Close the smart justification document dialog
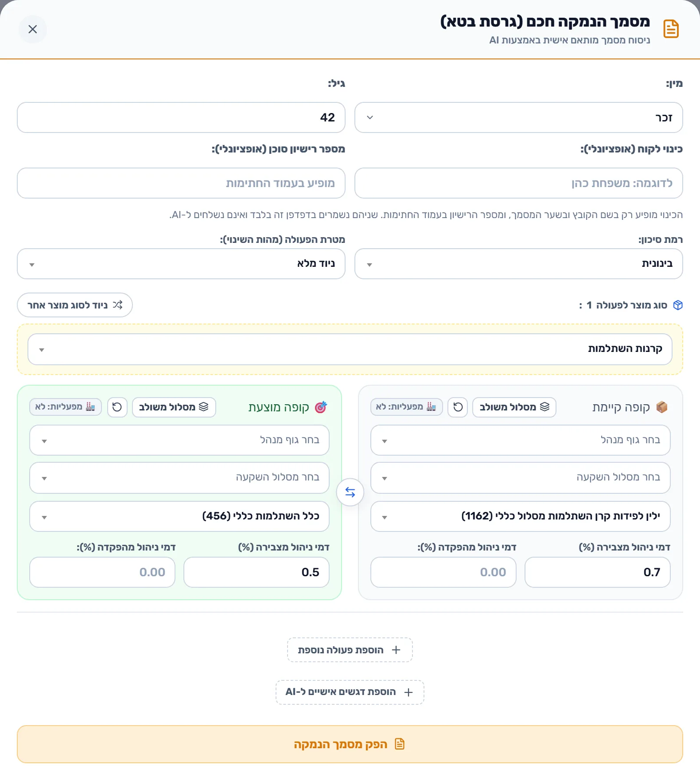Image resolution: width=700 pixels, height=781 pixels. coord(33,29)
